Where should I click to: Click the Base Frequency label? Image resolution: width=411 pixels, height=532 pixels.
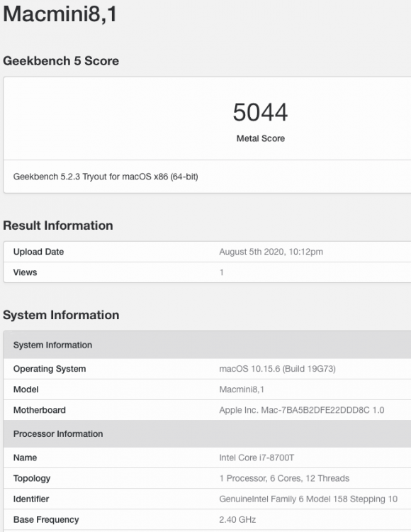[46, 520]
